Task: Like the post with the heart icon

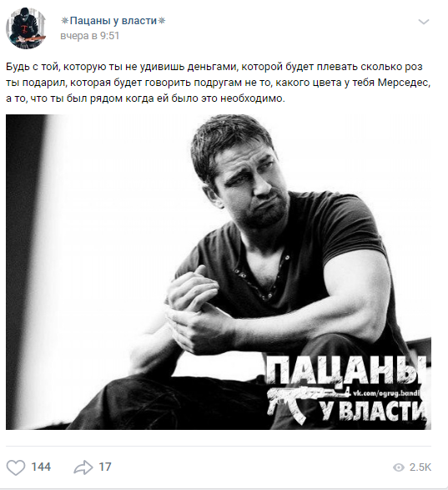Action: 16,467
